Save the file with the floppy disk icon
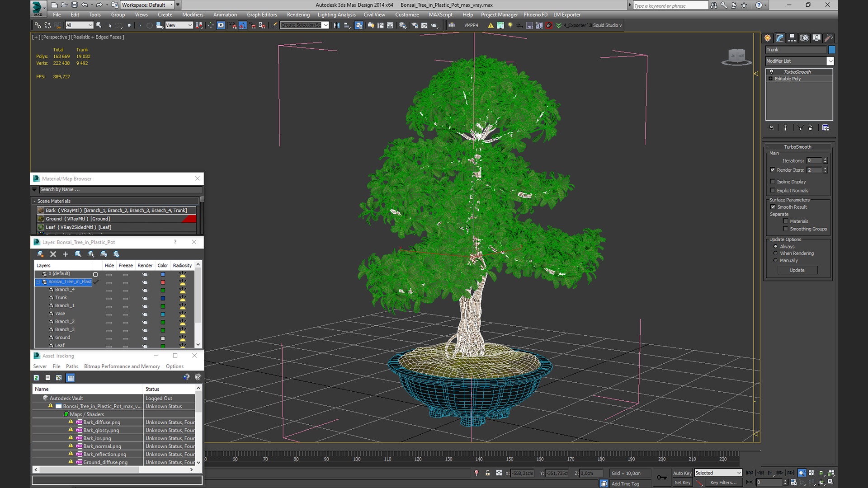868x488 pixels. tap(75, 5)
